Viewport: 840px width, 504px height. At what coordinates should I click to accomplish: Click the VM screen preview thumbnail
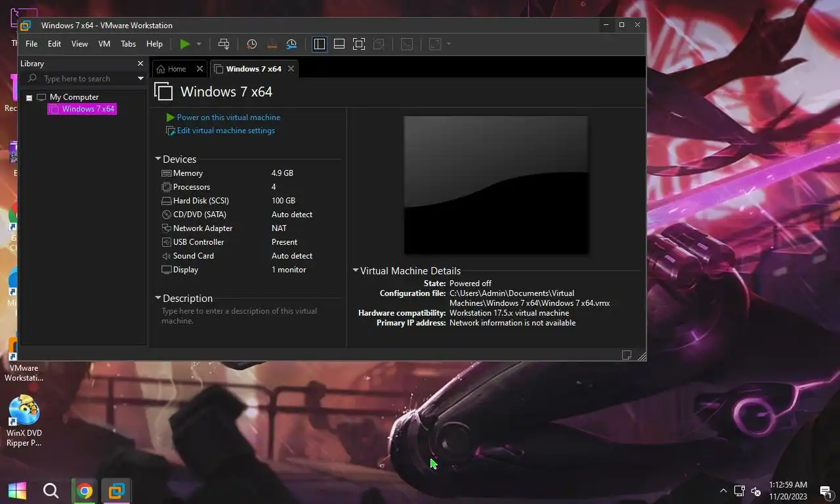point(496,185)
